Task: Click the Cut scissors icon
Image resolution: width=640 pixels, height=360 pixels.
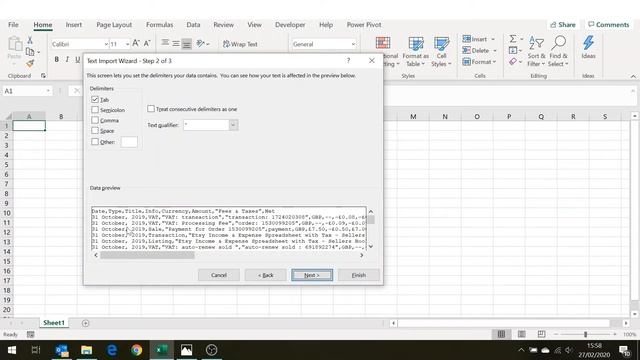Action: (x=30, y=40)
